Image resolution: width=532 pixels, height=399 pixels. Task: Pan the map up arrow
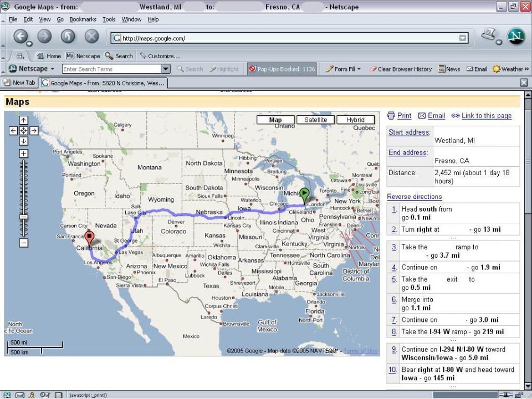(23, 120)
